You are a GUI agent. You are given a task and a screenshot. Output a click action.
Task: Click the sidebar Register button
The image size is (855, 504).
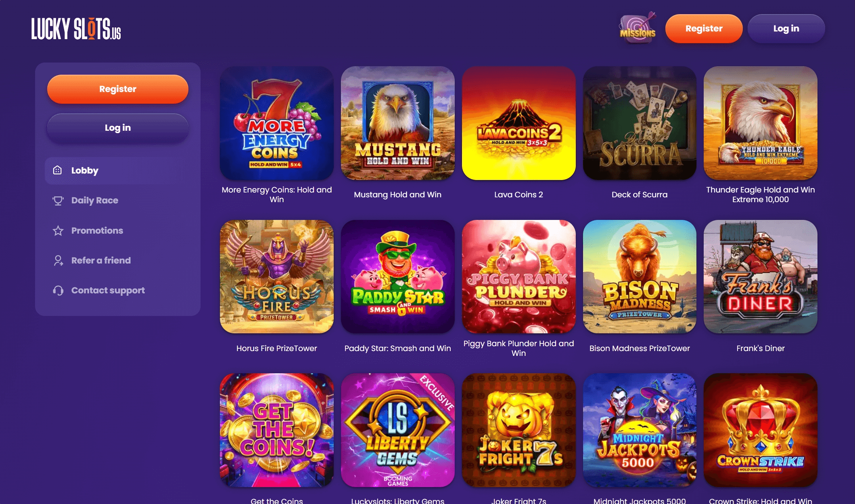point(118,89)
